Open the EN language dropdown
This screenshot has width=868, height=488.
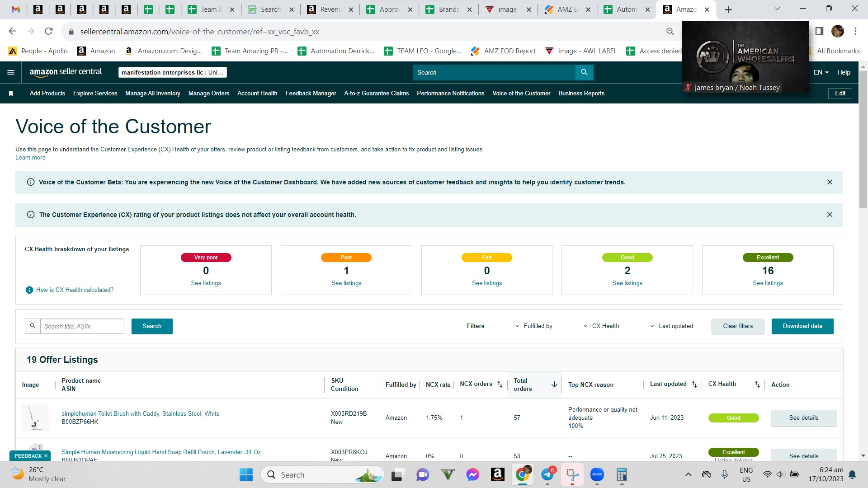pos(821,72)
